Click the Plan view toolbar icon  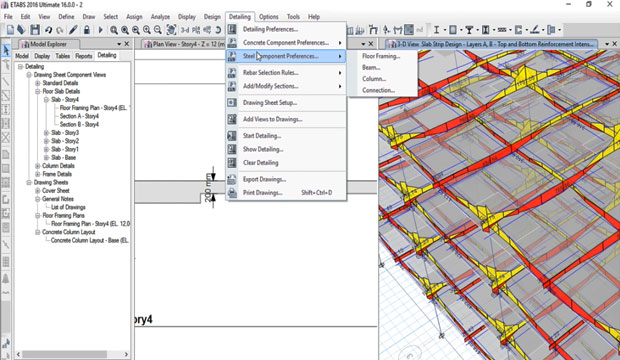(196, 30)
